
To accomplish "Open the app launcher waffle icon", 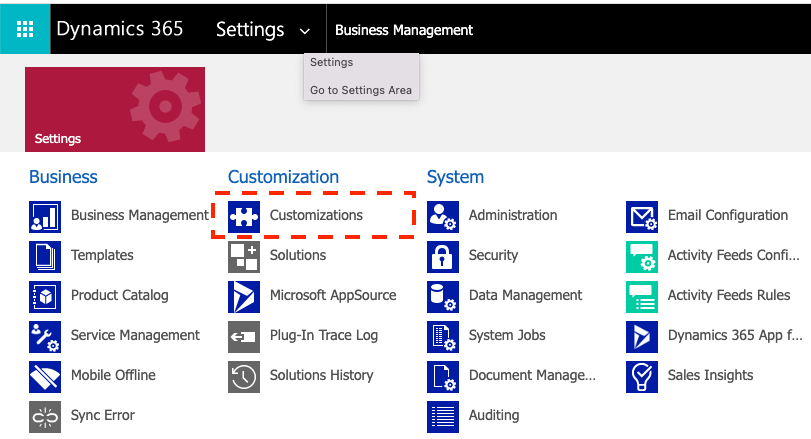I will click(x=25, y=29).
